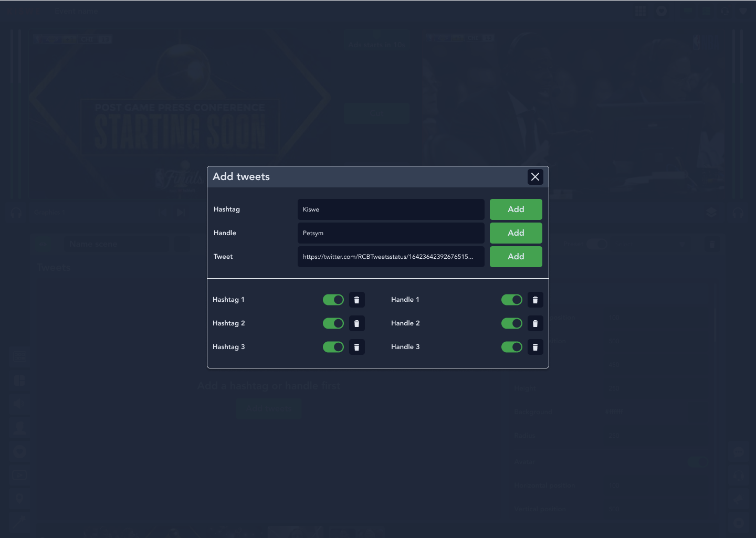756x538 pixels.
Task: Click the dimmed visibility toggle in properties panel
Action: pyautogui.click(x=597, y=244)
